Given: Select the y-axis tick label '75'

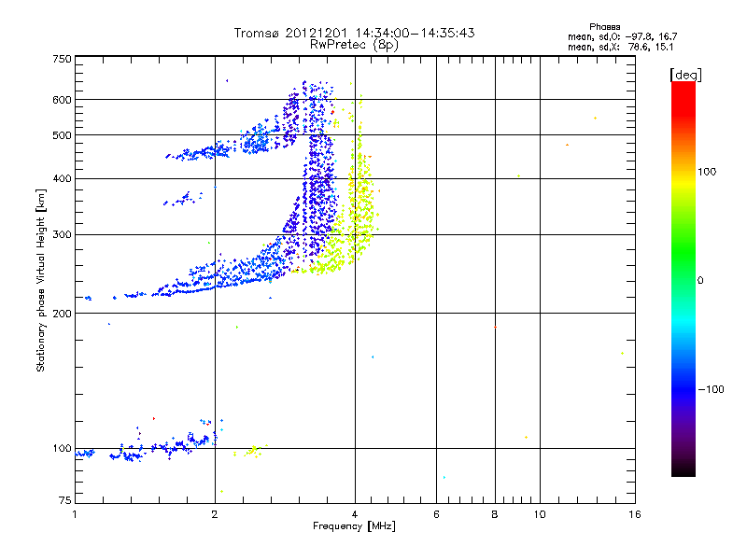Looking at the screenshot, I should 65,500.
